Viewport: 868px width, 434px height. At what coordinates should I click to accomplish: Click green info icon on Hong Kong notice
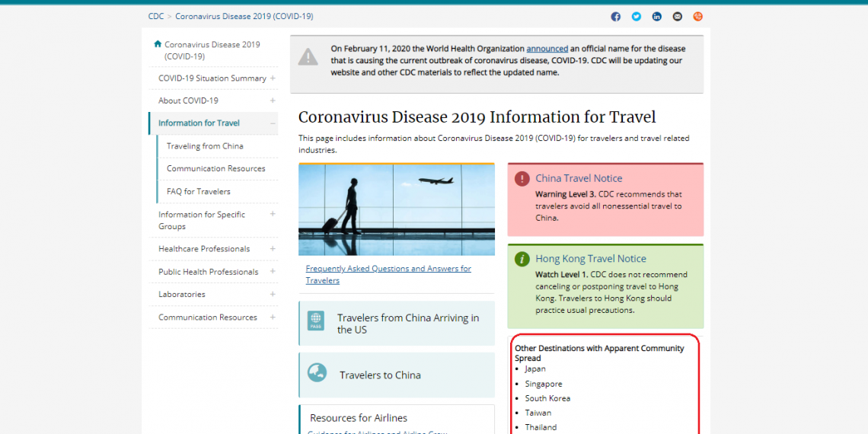[x=522, y=260]
